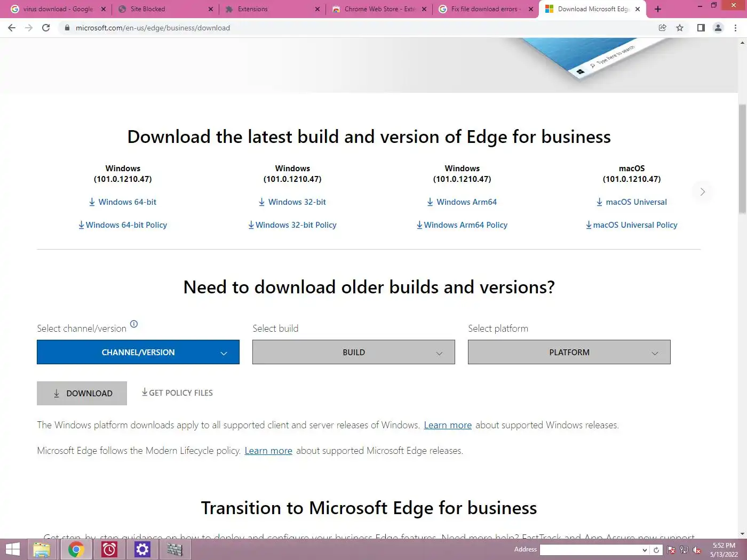Open the Chrome side panel icon

pos(701,28)
